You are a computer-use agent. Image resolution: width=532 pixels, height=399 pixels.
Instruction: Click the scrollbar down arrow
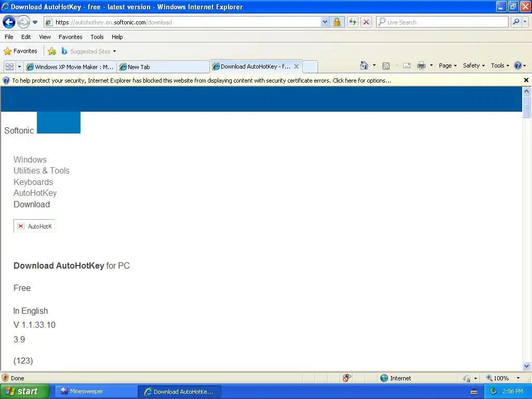point(527,366)
